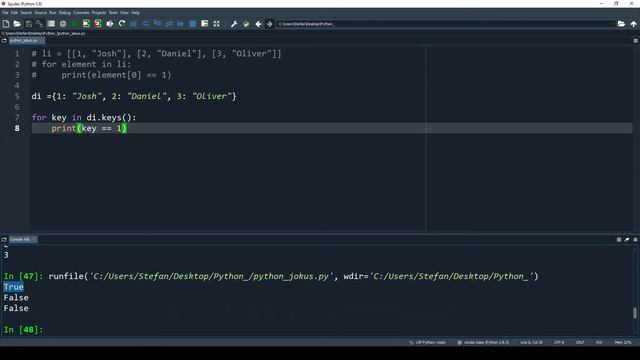Start debugging the file
Image resolution: width=640 pixels, height=360 pixels.
pos(133,24)
